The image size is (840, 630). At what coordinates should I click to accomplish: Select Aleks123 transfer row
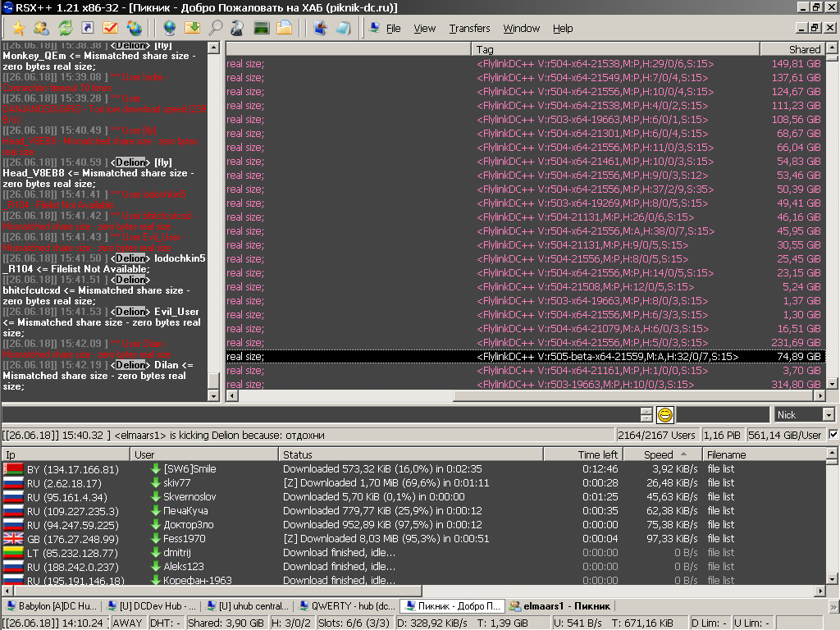(413, 566)
